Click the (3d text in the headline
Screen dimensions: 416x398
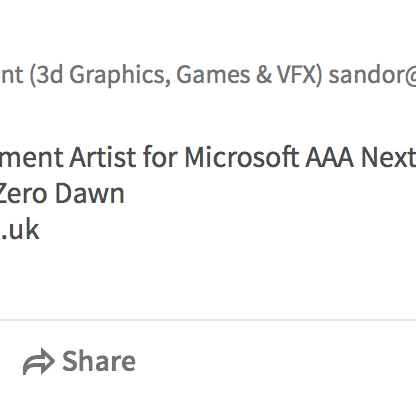click(x=46, y=75)
